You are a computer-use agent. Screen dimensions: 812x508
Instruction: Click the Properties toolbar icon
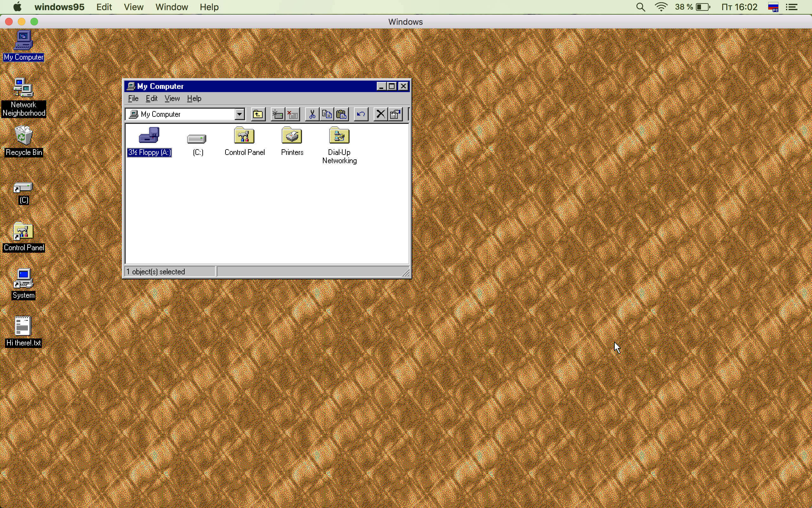[x=395, y=114]
